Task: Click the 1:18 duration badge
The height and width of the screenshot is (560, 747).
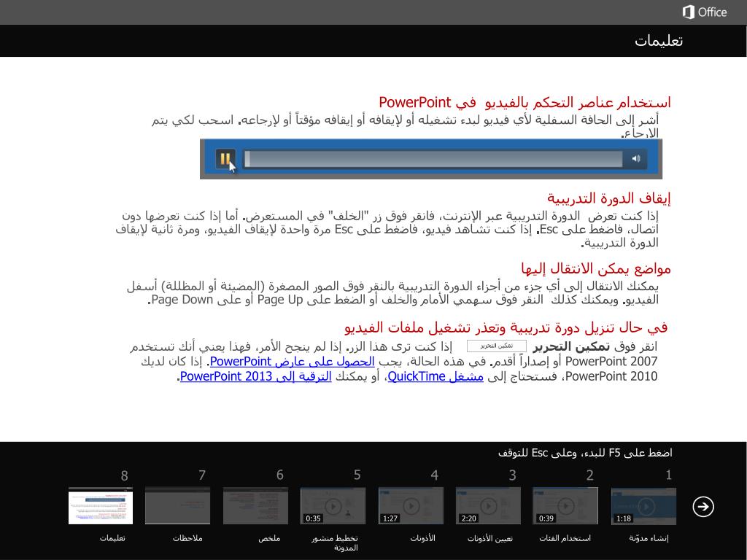Action: (x=624, y=518)
